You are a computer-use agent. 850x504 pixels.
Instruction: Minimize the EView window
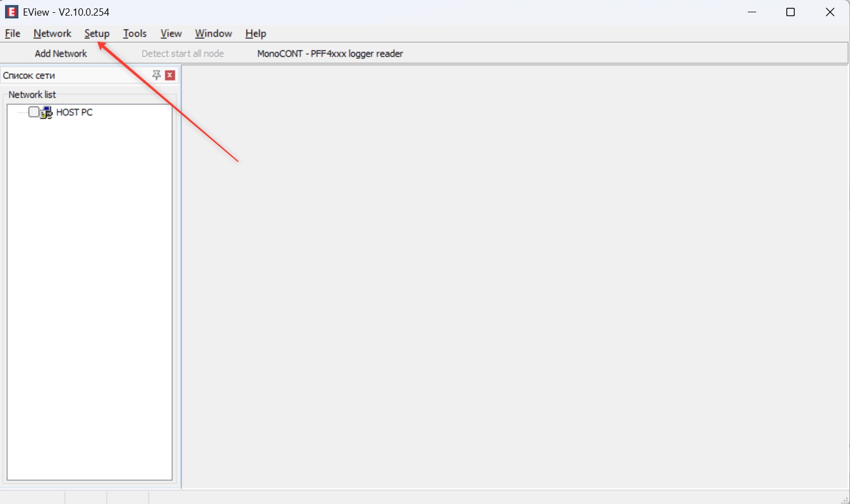point(752,12)
